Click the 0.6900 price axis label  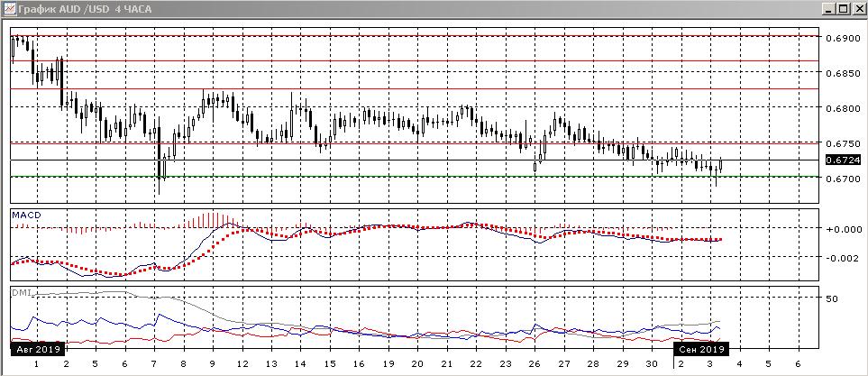(x=842, y=40)
